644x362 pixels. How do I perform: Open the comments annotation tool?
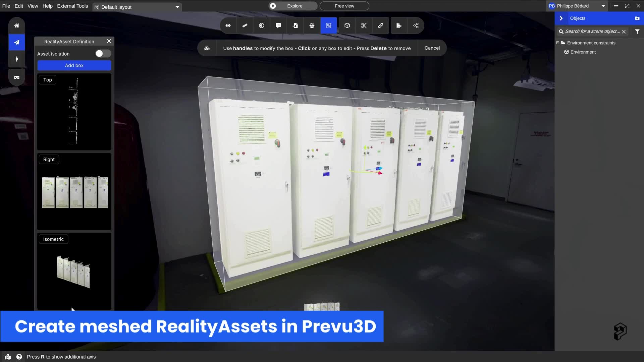[x=278, y=25]
